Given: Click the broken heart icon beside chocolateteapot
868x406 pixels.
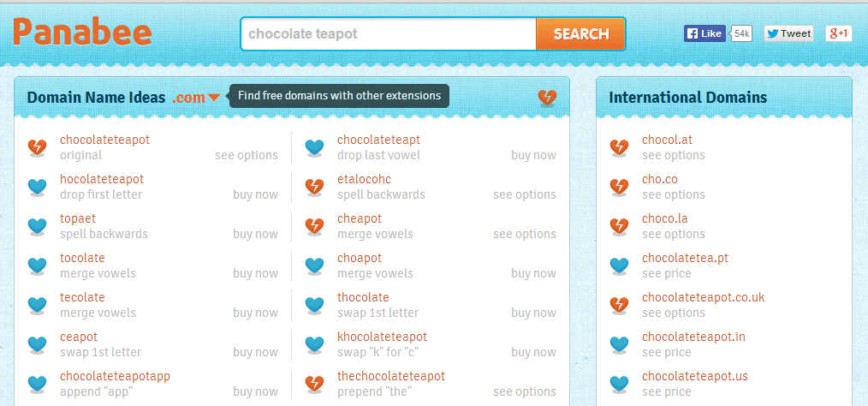Looking at the screenshot, I should pyautogui.click(x=37, y=147).
